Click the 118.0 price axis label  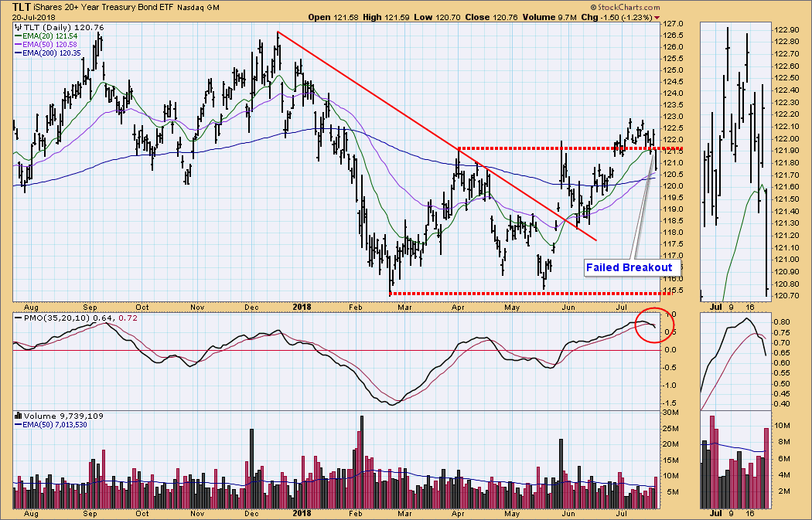point(674,233)
